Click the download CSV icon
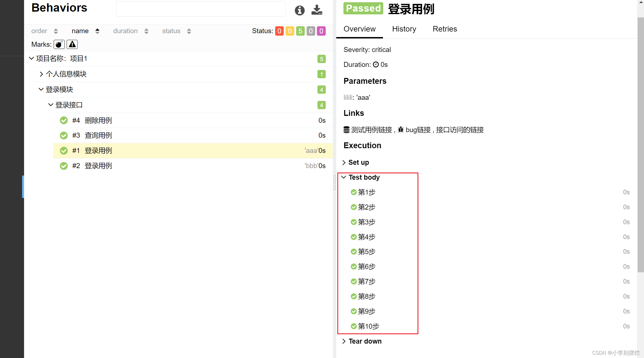The width and height of the screenshot is (644, 358). [x=317, y=10]
